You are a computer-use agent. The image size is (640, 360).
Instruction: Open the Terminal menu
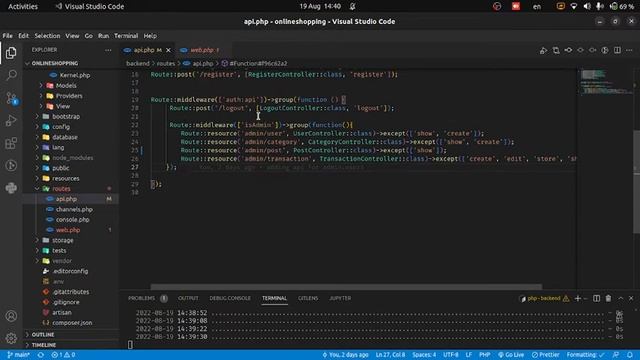pyautogui.click(x=126, y=36)
